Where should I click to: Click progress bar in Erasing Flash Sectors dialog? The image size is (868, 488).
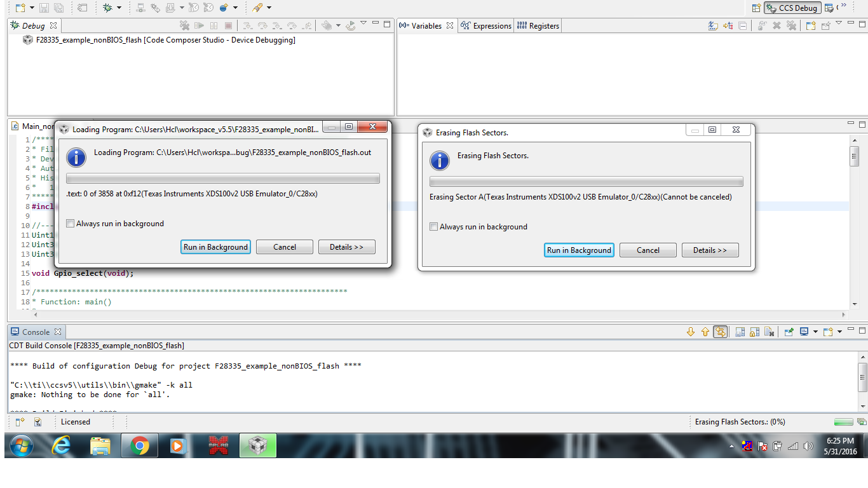tap(586, 182)
